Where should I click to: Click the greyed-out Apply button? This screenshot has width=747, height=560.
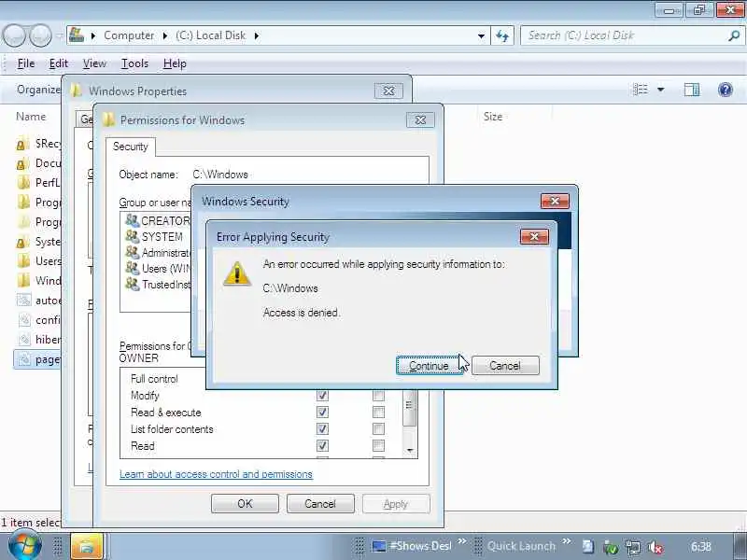pos(396,504)
